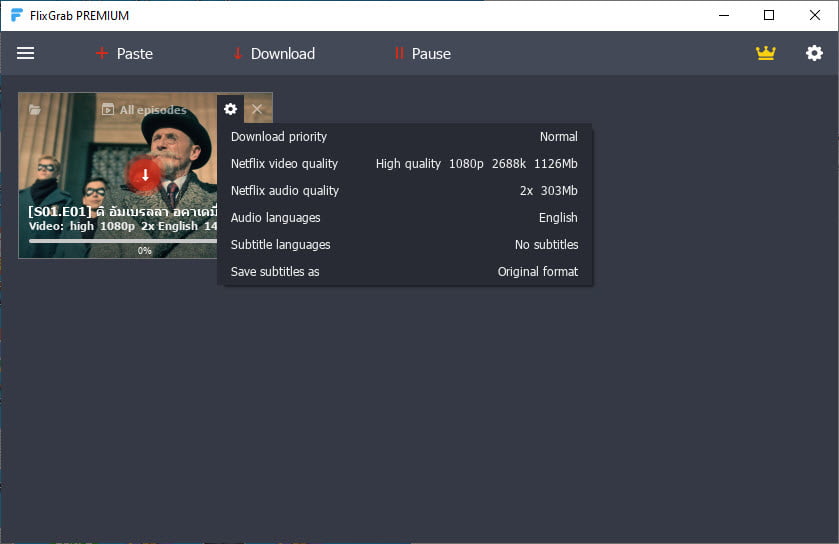The image size is (839, 544).
Task: Pause downloads with the Pause button
Action: [x=423, y=53]
